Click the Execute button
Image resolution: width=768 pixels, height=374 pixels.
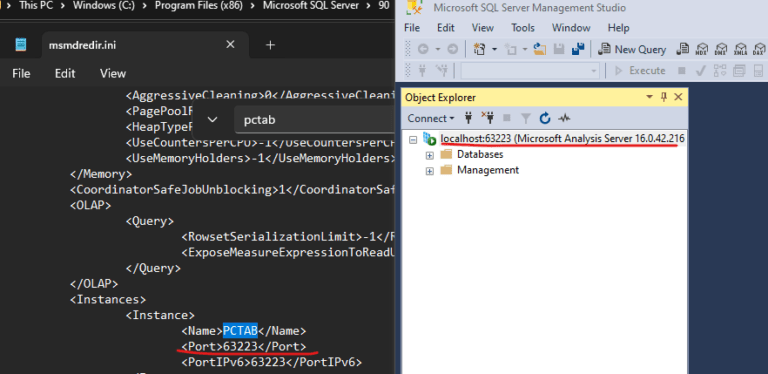tap(640, 70)
